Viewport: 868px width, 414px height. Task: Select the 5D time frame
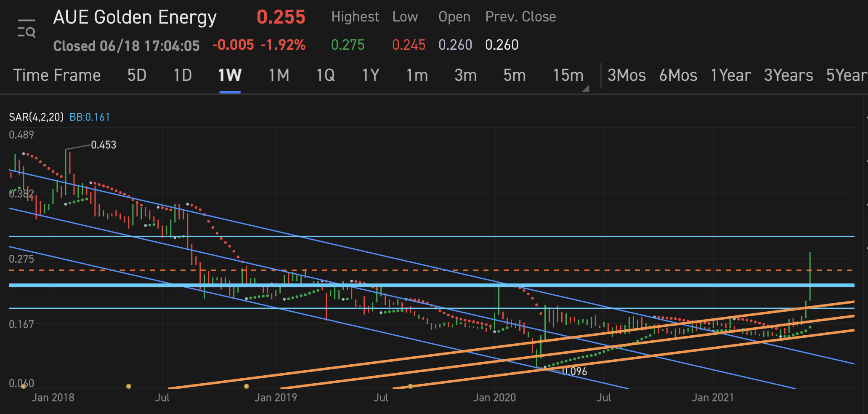pos(137,75)
